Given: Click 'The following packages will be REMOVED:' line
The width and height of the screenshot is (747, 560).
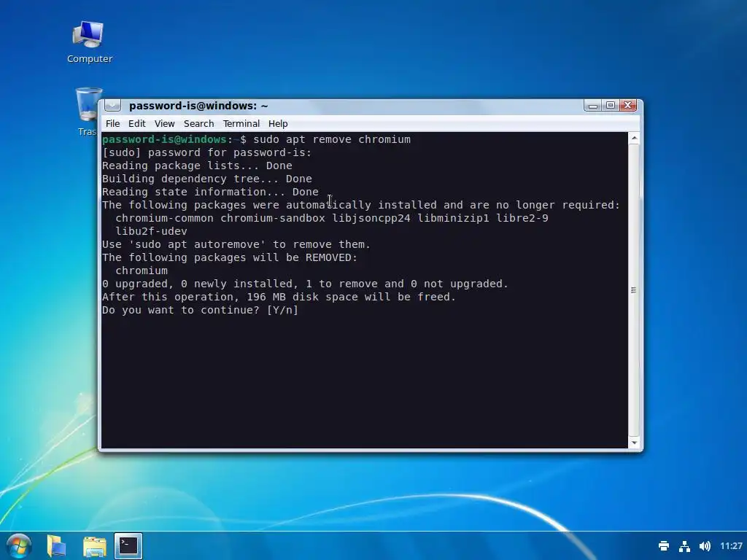Looking at the screenshot, I should pos(230,257).
